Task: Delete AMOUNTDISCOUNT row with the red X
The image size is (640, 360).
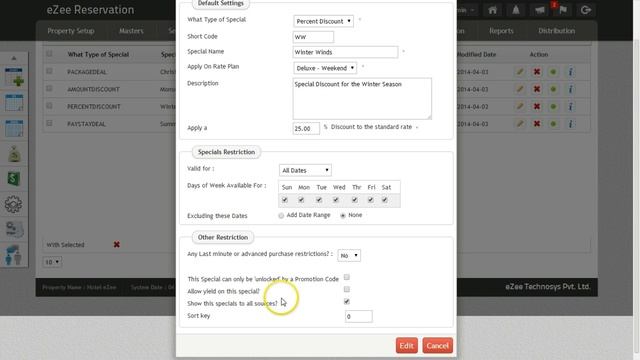Action: coord(537,89)
